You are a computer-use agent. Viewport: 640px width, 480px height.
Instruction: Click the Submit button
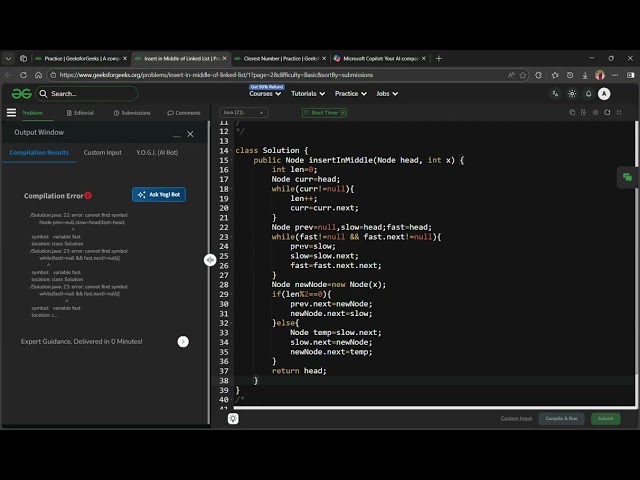(x=606, y=418)
